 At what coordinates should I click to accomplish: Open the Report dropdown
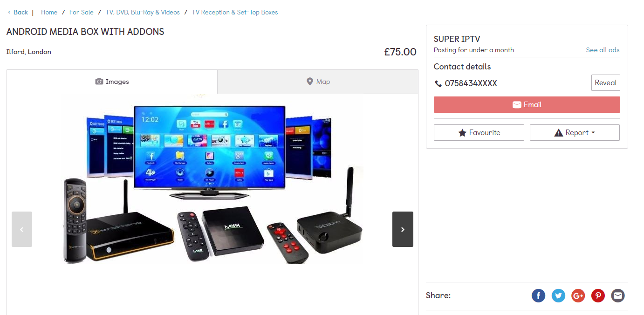click(x=575, y=132)
